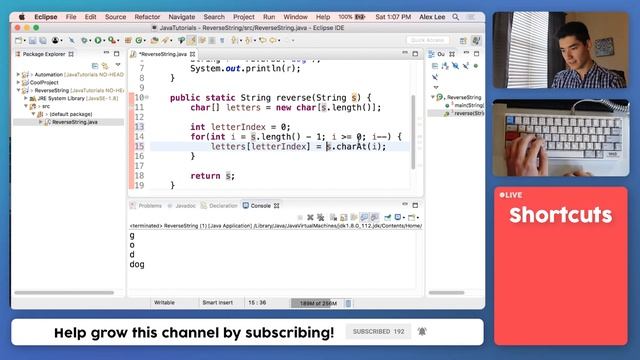The image size is (640, 360).
Task: Click the Save icon in the toolbar
Action: tap(33, 40)
